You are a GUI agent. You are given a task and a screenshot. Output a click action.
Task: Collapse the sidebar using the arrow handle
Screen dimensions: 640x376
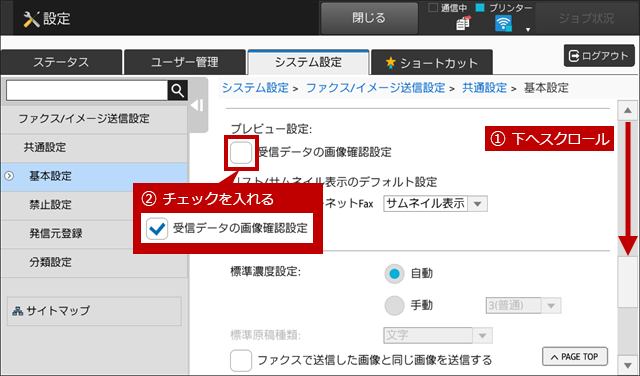click(x=198, y=105)
